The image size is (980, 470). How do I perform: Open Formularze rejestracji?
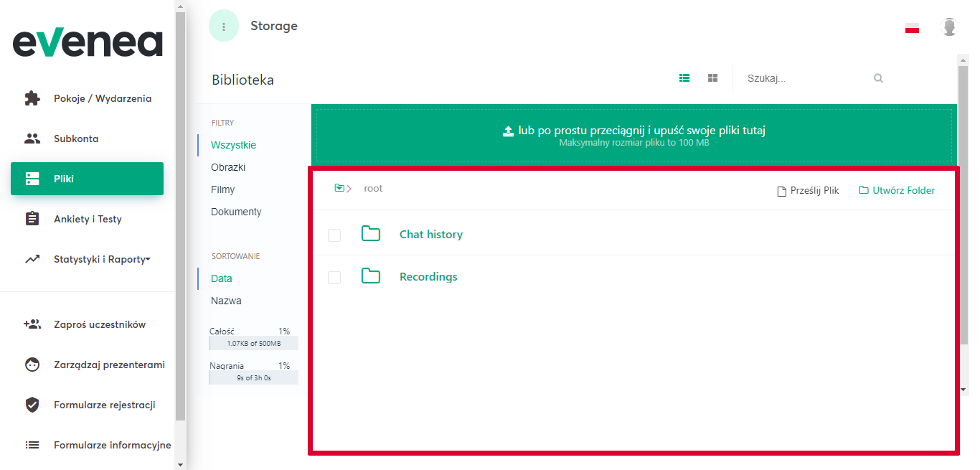105,405
